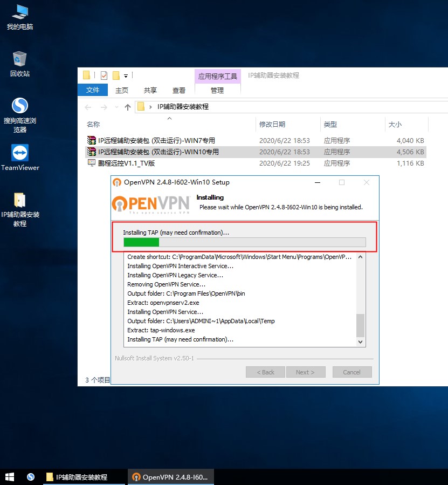448x485 pixels.
Task: Switch to the 主页 ribbon tab
Action: tap(121, 90)
